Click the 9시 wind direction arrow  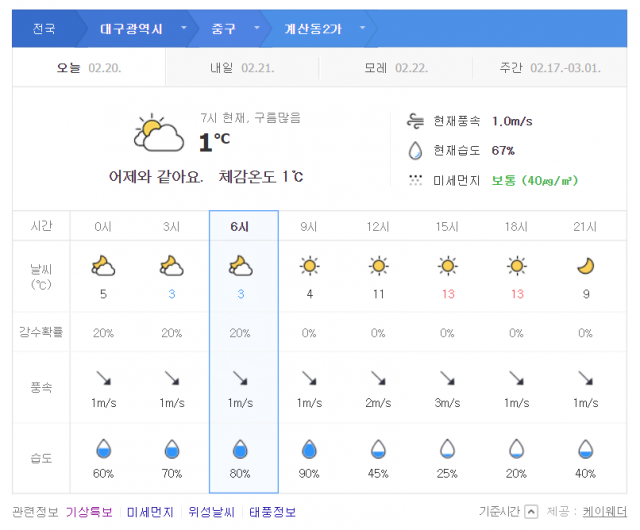coord(309,378)
